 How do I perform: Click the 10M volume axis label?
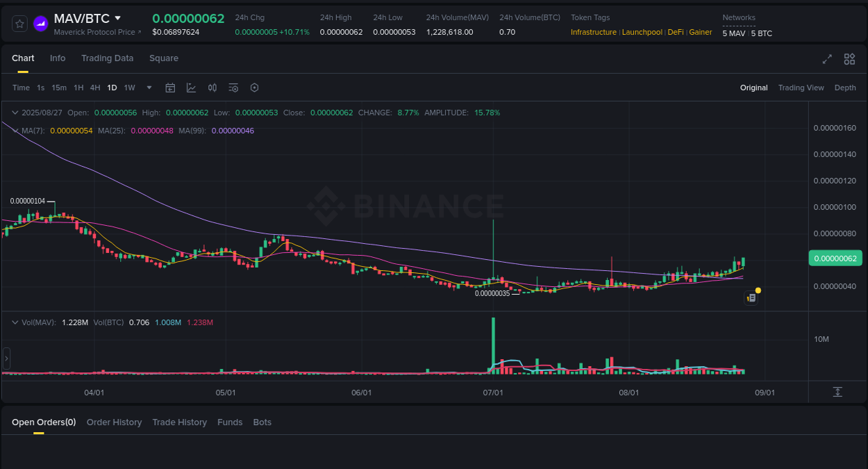(822, 339)
